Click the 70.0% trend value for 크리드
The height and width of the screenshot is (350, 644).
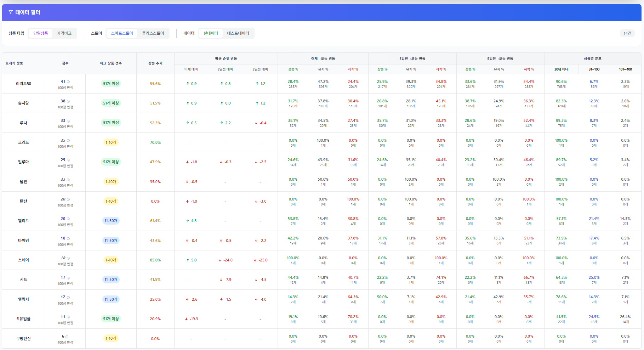(155, 142)
